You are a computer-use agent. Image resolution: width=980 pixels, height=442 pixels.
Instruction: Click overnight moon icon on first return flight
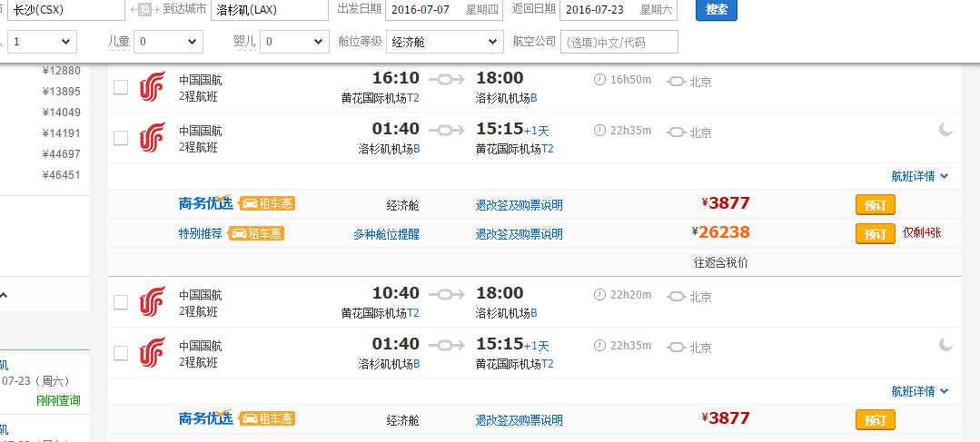(945, 129)
